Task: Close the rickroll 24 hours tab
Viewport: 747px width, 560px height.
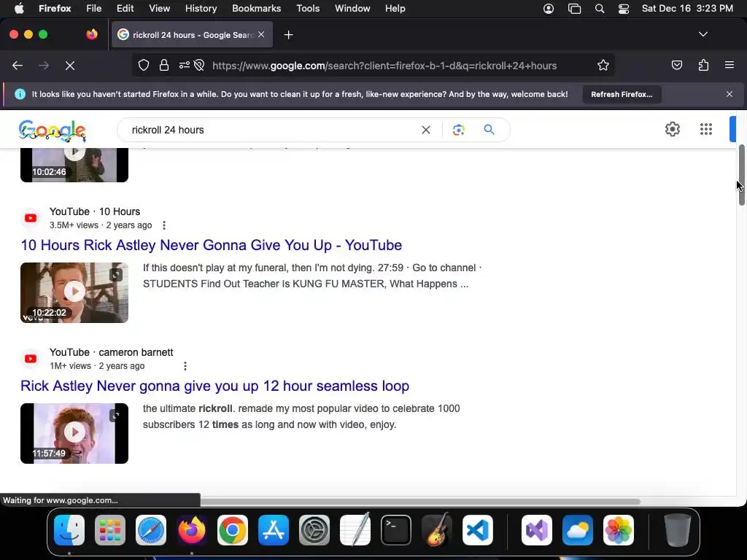Action: point(261,34)
